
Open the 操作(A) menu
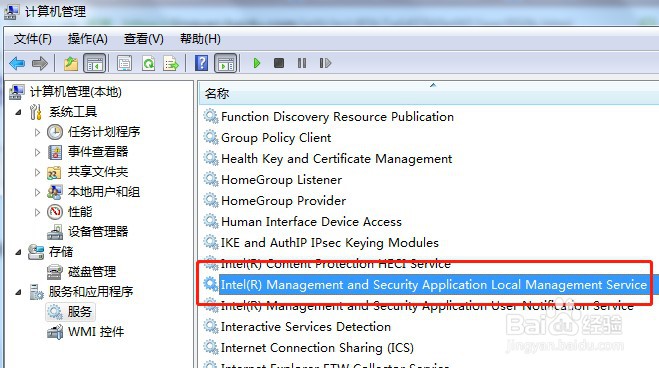tap(87, 39)
